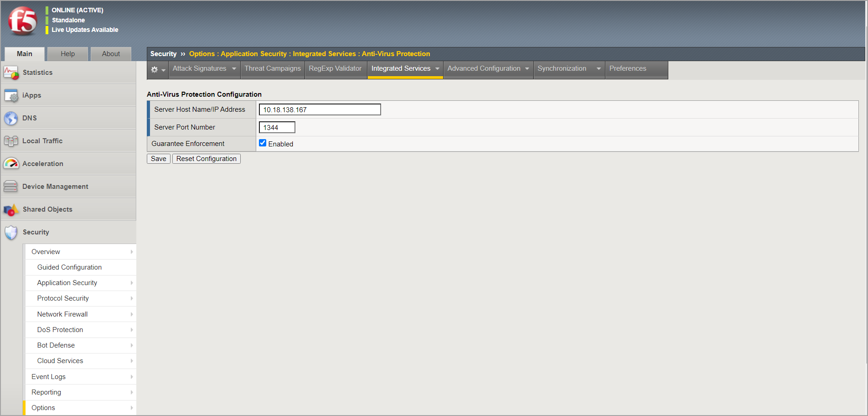Expand the Attack Signatures dropdown
The width and height of the screenshot is (868, 416).
click(234, 69)
